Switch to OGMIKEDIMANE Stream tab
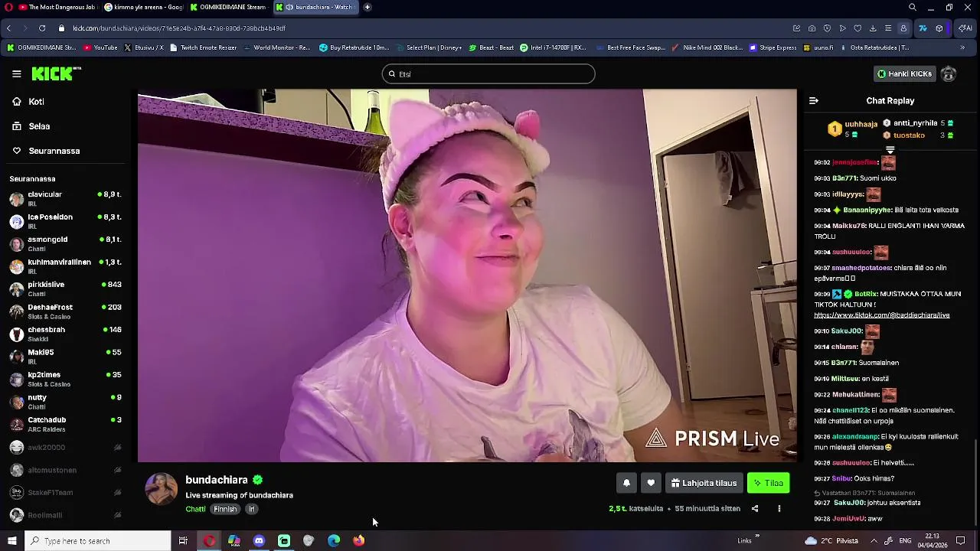The width and height of the screenshot is (980, 551). pyautogui.click(x=228, y=7)
